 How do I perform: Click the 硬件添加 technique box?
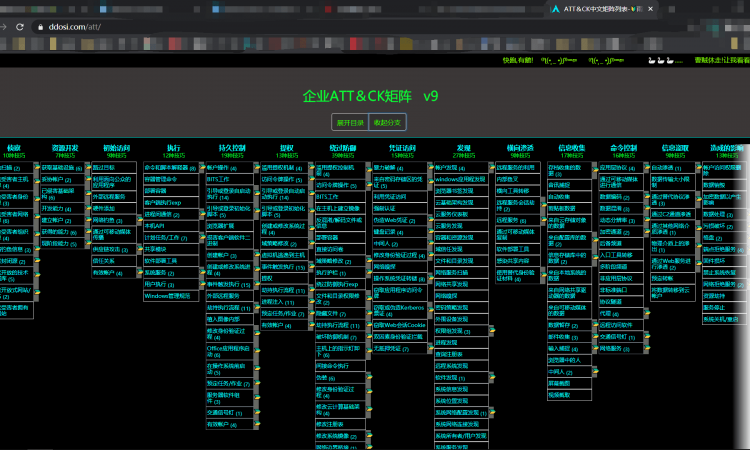tap(114, 209)
